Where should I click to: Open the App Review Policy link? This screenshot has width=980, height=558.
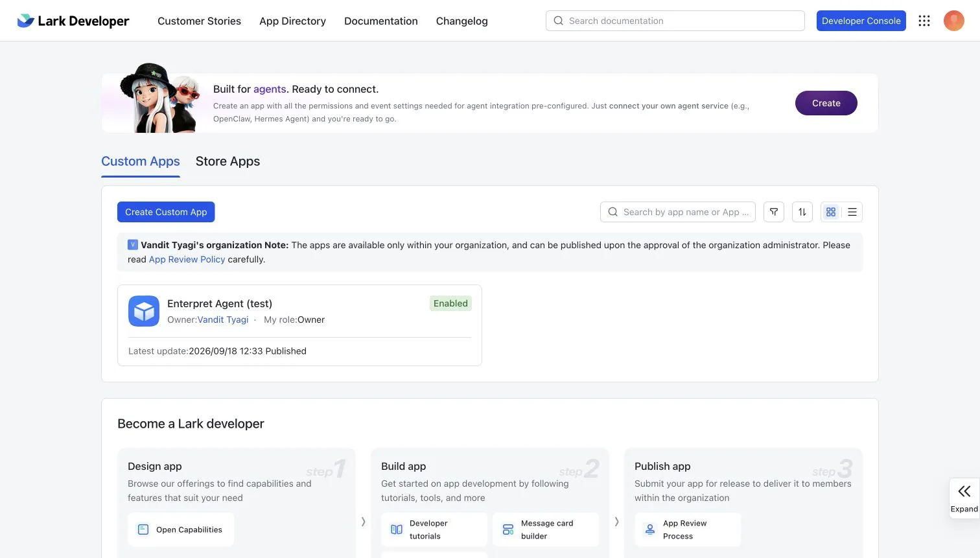[187, 259]
